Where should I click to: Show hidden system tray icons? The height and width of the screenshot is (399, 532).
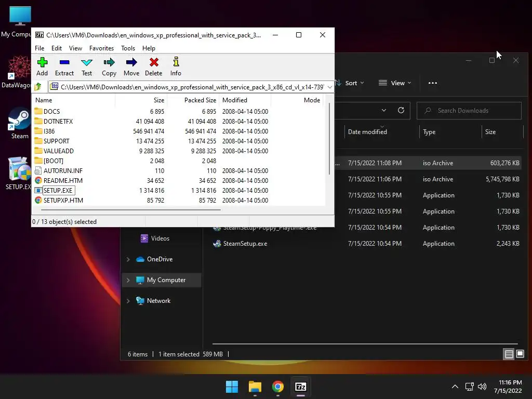(x=455, y=387)
